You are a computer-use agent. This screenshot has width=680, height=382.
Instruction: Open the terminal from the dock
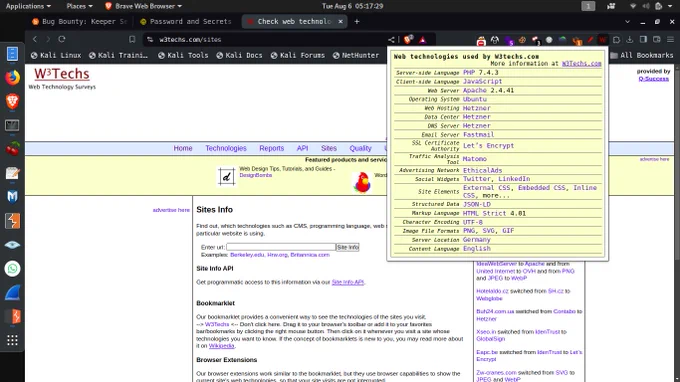pos(12,125)
